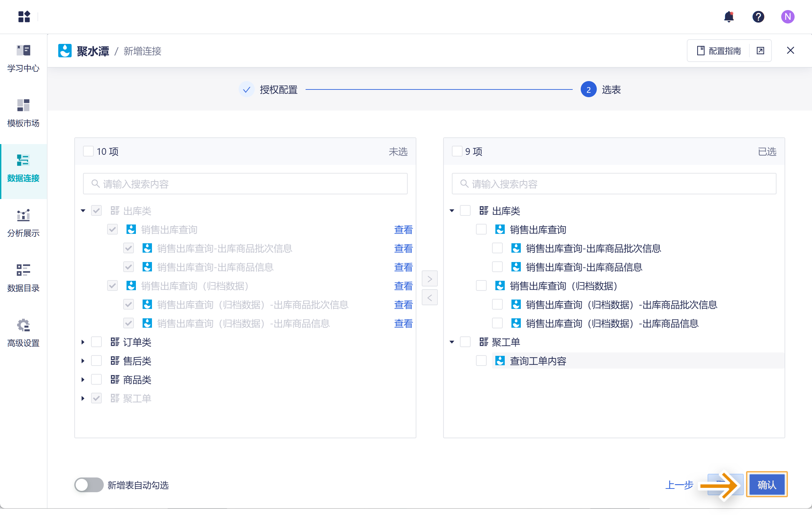This screenshot has height=515, width=812.
Task: Check 查询工单内容 checkbox in selected list
Action: pyautogui.click(x=481, y=361)
